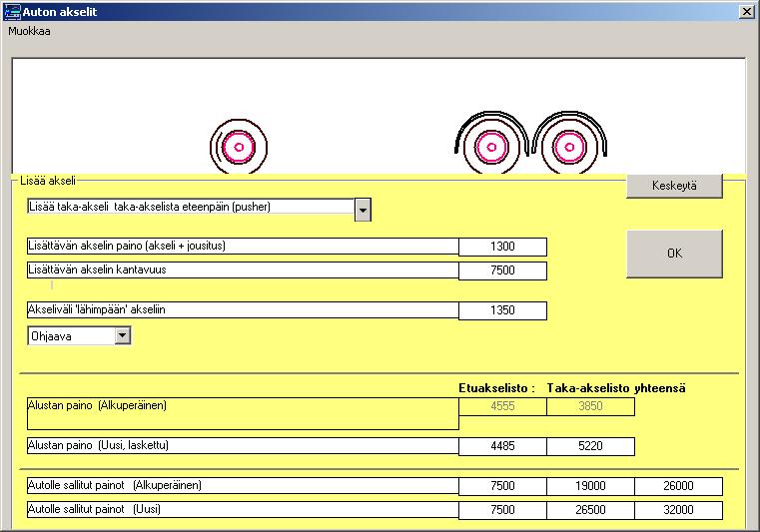Click original allowed rear weight 19000
This screenshot has width=760, height=532.
coord(590,486)
